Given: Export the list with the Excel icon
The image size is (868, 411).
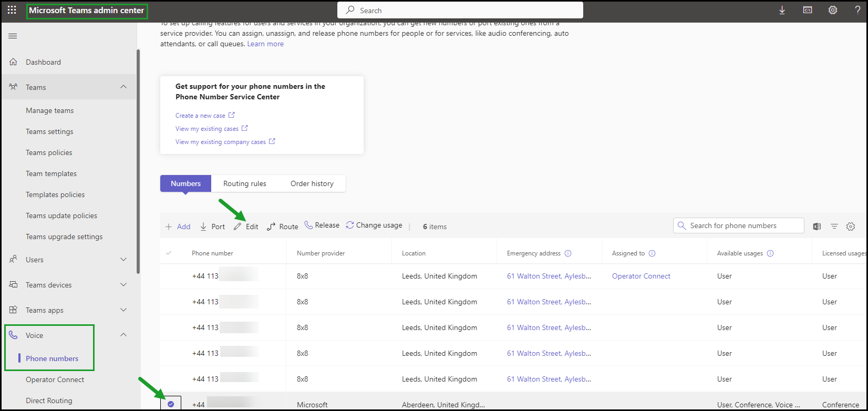Looking at the screenshot, I should 817,227.
